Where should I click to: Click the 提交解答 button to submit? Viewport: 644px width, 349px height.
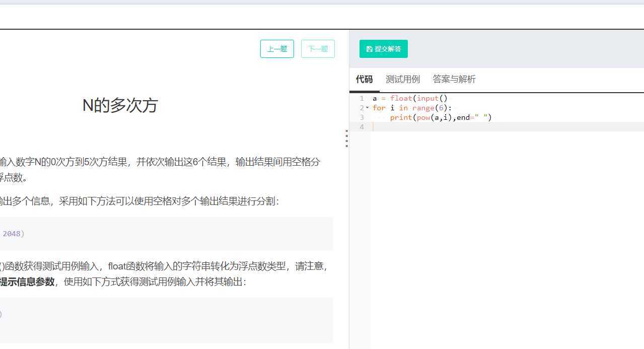[384, 48]
